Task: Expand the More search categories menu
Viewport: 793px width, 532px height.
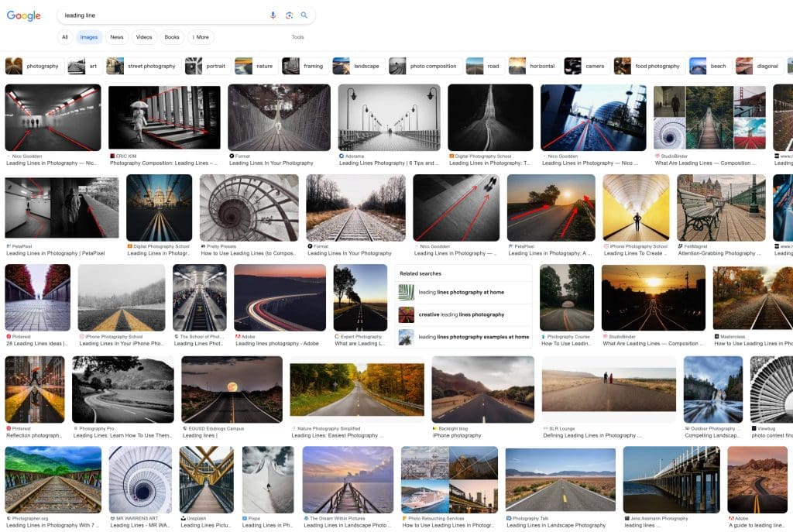Action: pyautogui.click(x=201, y=37)
